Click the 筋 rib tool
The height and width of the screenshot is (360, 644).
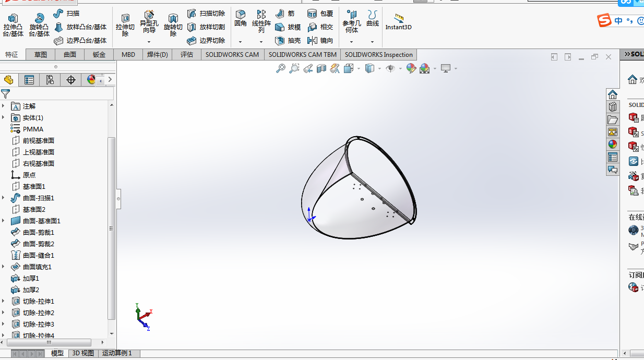284,14
